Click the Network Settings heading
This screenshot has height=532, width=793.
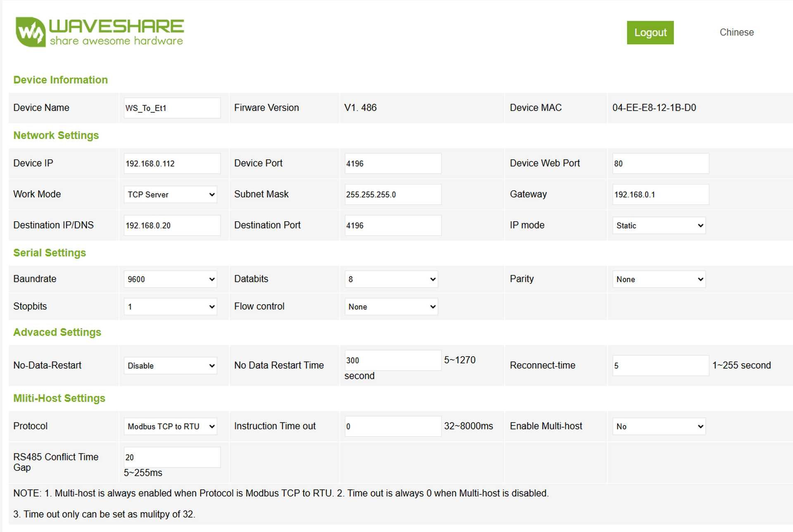[x=56, y=135]
